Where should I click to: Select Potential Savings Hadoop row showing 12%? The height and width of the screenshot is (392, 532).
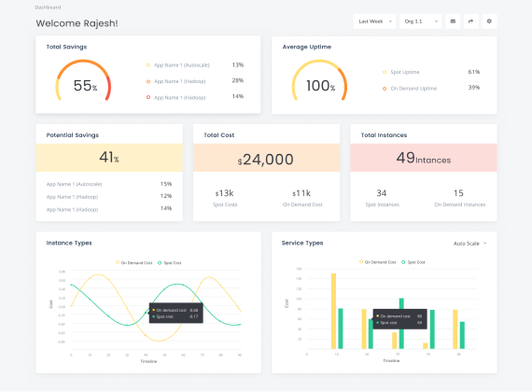[x=109, y=197]
